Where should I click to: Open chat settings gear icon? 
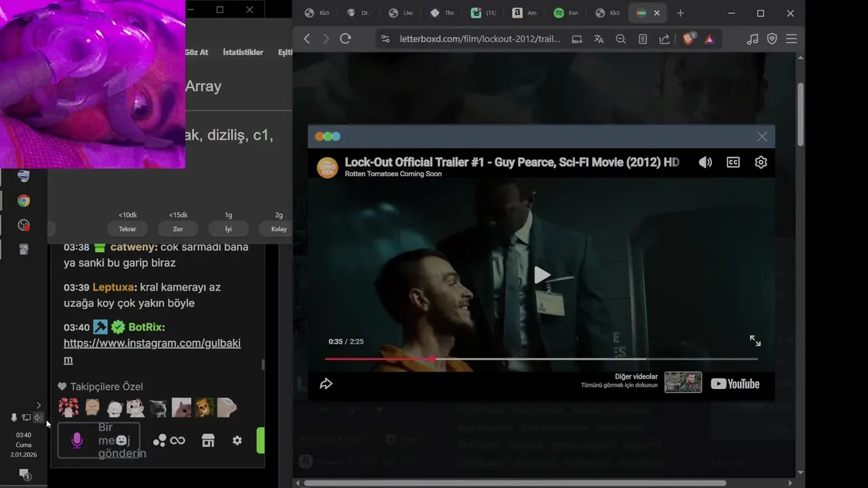pyautogui.click(x=237, y=441)
